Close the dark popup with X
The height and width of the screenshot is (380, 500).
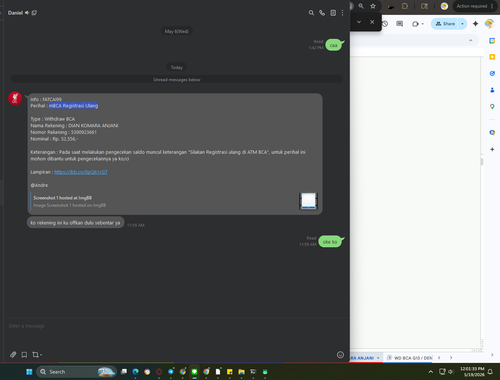pyautogui.click(x=372, y=22)
